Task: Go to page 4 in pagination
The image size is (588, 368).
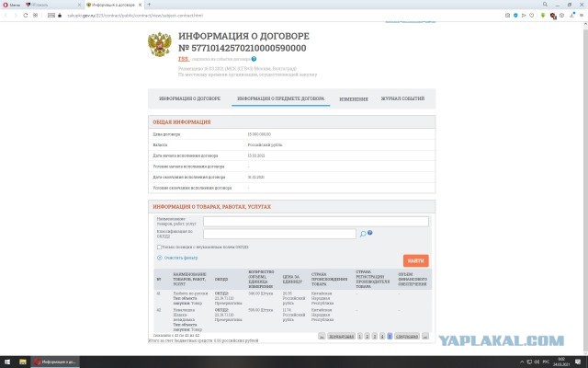Action: pos(382,337)
